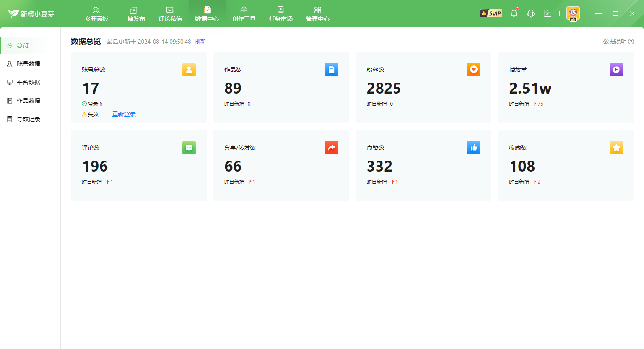Open the 多开面板 tab
644x349 pixels.
coord(96,14)
